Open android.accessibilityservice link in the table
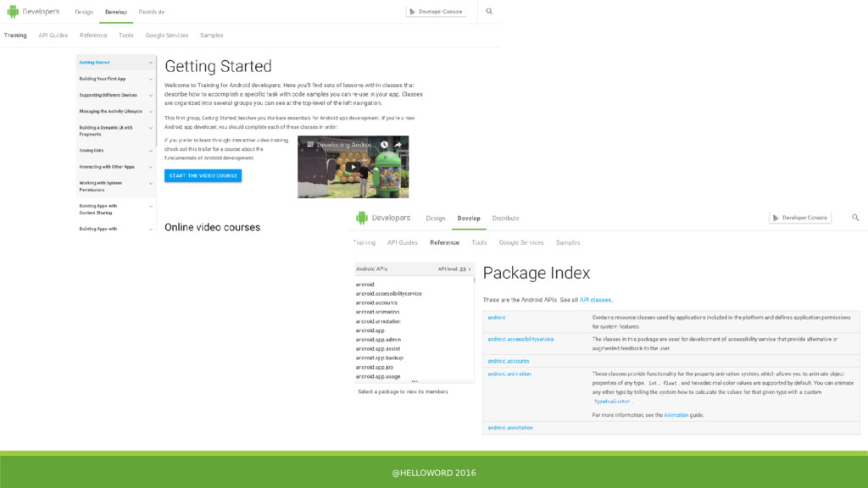This screenshot has width=868, height=488. [520, 339]
